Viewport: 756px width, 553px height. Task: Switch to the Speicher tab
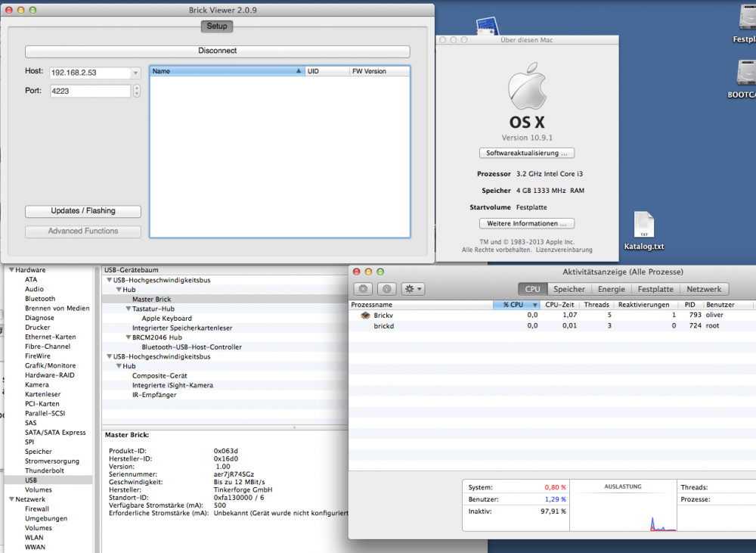point(569,289)
